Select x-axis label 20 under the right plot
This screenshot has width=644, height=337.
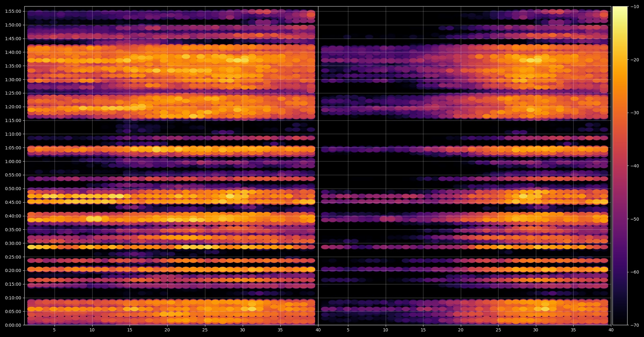tap(461, 330)
